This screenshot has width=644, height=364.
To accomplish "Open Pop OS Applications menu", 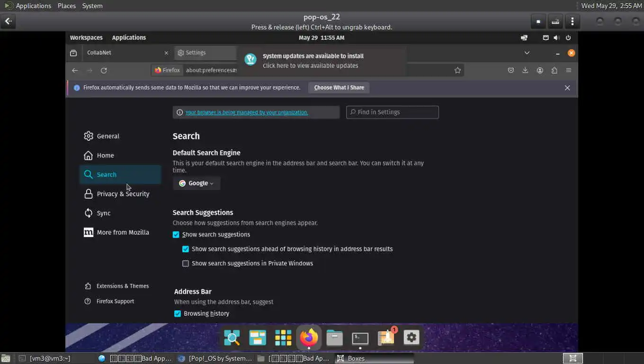I will [129, 37].
